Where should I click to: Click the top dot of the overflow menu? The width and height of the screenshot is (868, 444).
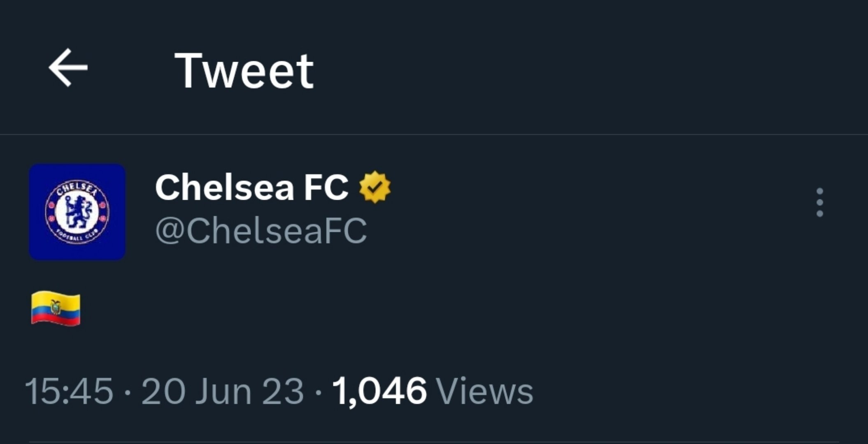[819, 192]
